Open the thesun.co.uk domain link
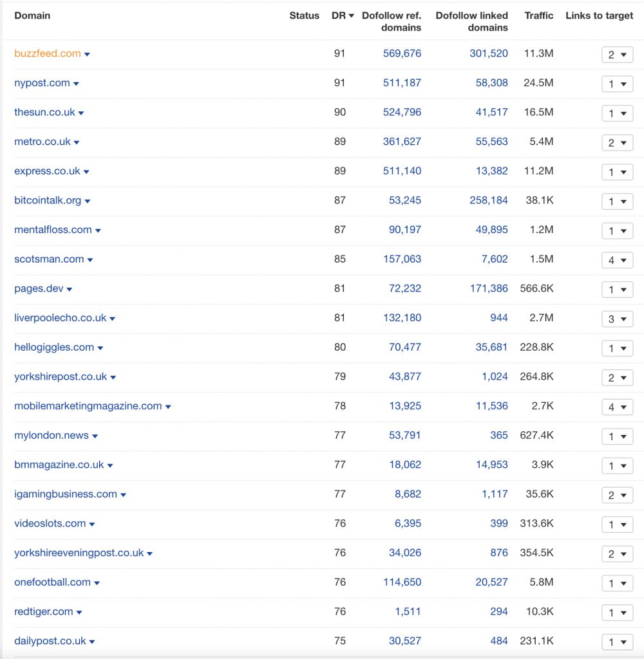The image size is (644, 659). tap(44, 112)
